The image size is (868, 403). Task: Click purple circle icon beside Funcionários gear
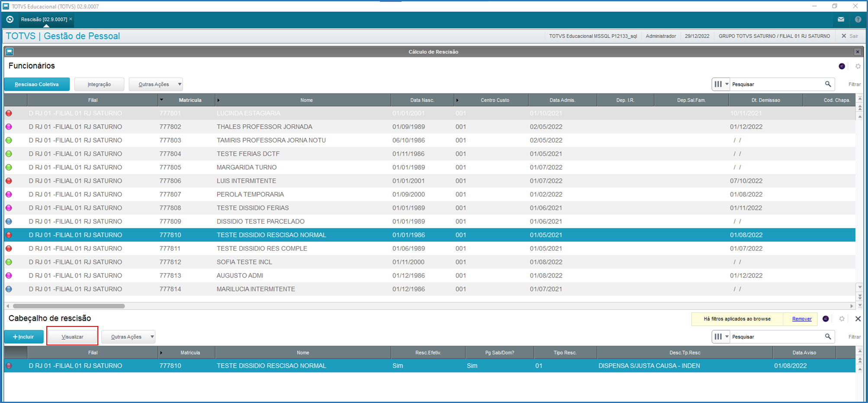point(842,66)
